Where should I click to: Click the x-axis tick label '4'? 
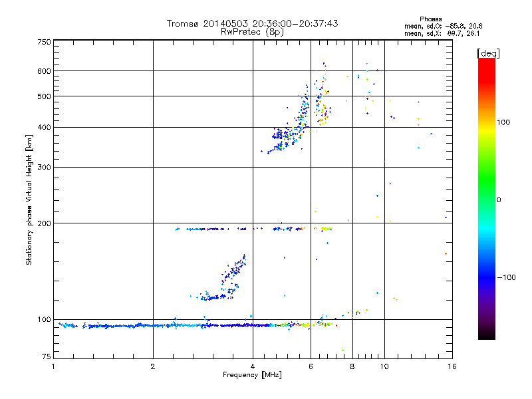(x=253, y=366)
